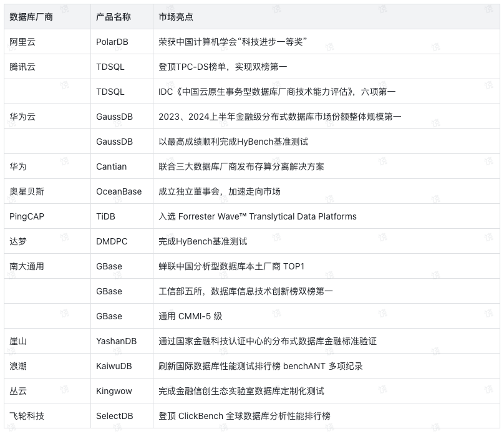Click the OceanBase product cell
Screen dimensions: 504x434
[x=122, y=191]
